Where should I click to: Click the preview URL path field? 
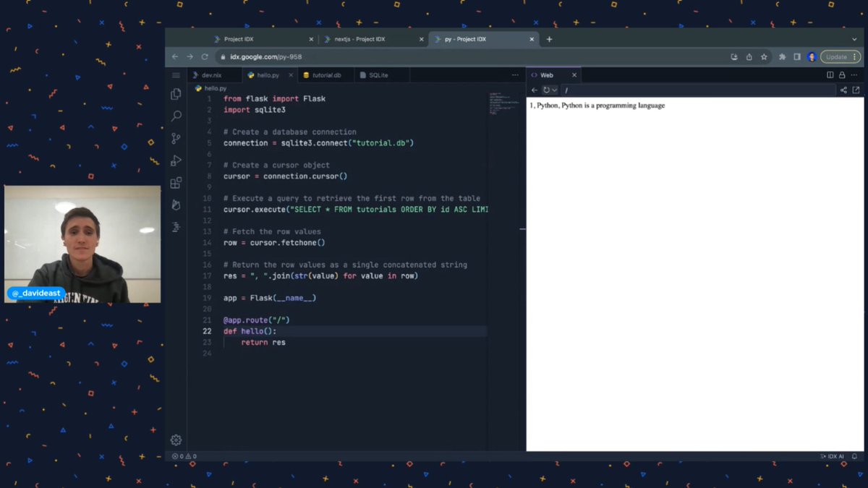point(698,90)
